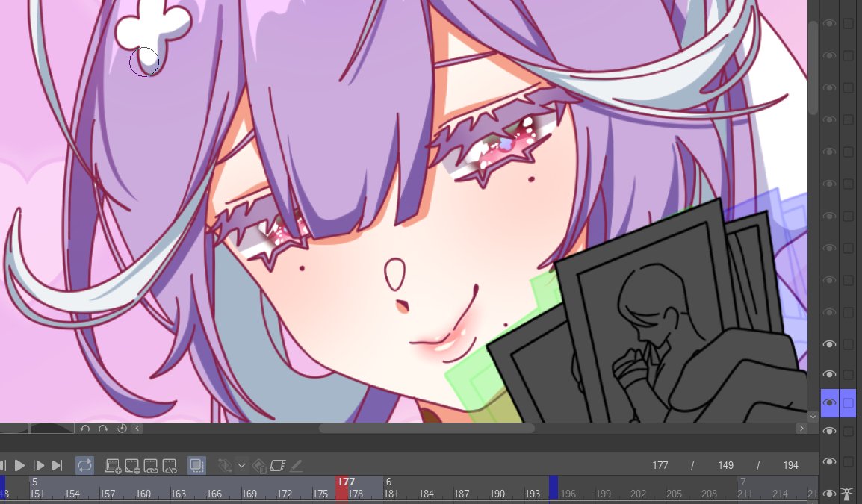Click the blue end-frame marker near 194
Image resolution: width=862 pixels, height=504 pixels.
point(554,488)
